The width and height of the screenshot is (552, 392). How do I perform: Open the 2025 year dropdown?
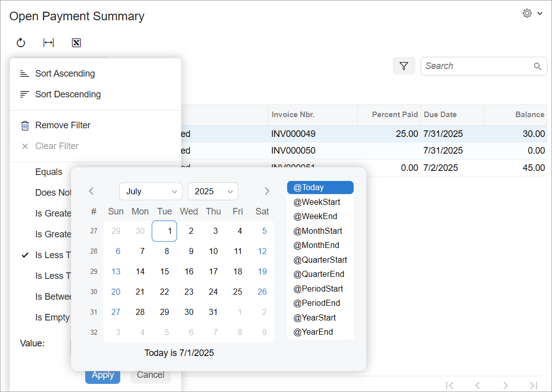213,191
